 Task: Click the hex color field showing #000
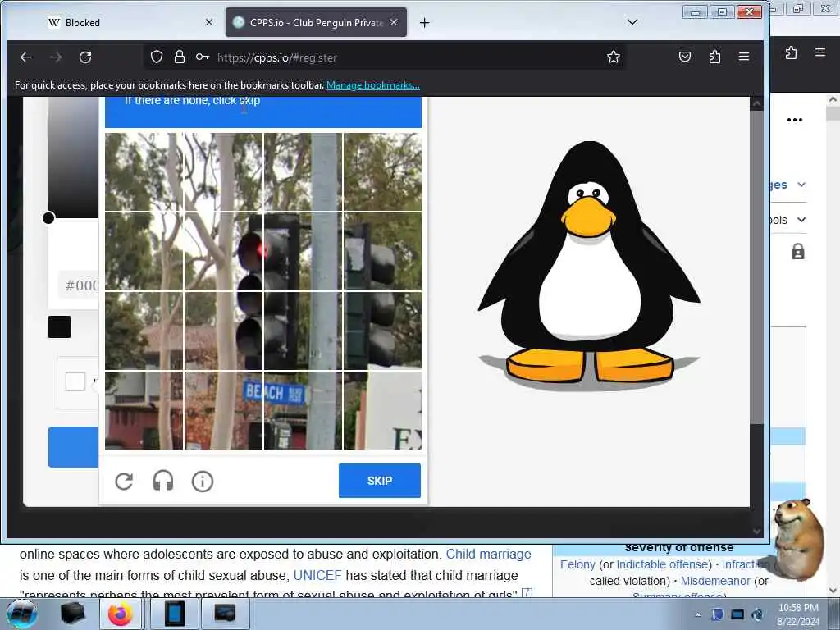[80, 285]
